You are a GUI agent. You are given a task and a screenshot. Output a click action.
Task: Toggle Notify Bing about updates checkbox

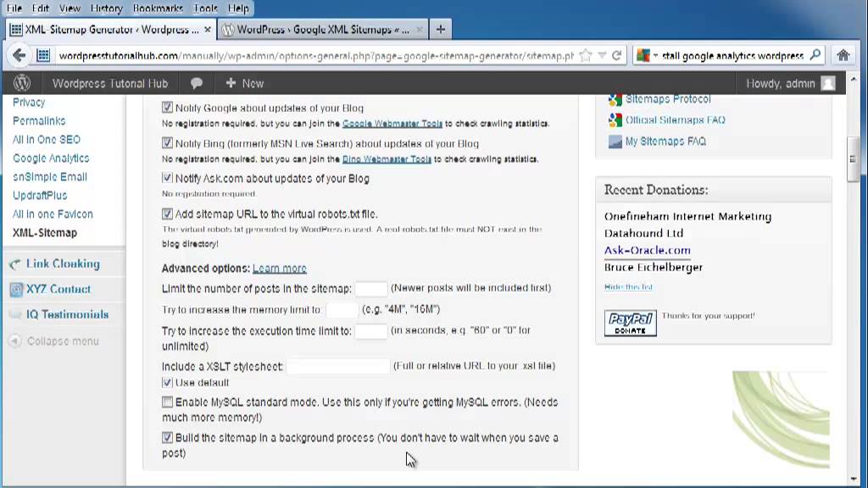(x=167, y=142)
